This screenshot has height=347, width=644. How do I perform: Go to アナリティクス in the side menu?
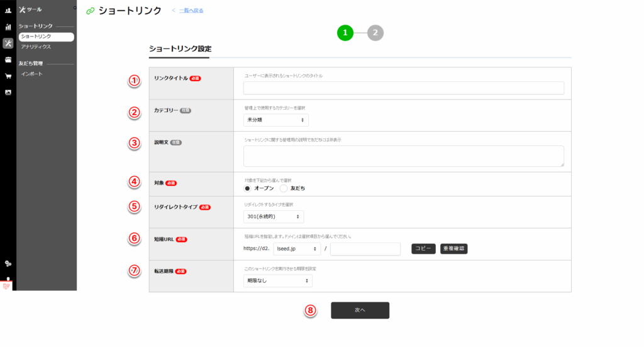(36, 47)
